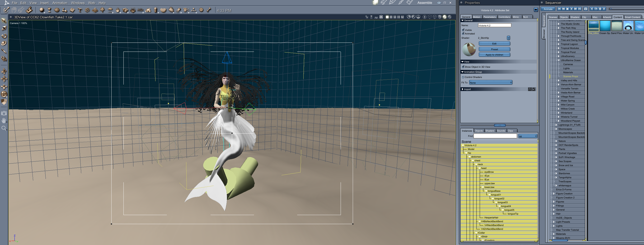Open the Animation menu
Viewport: 644px width, 245px height.
pos(60,3)
